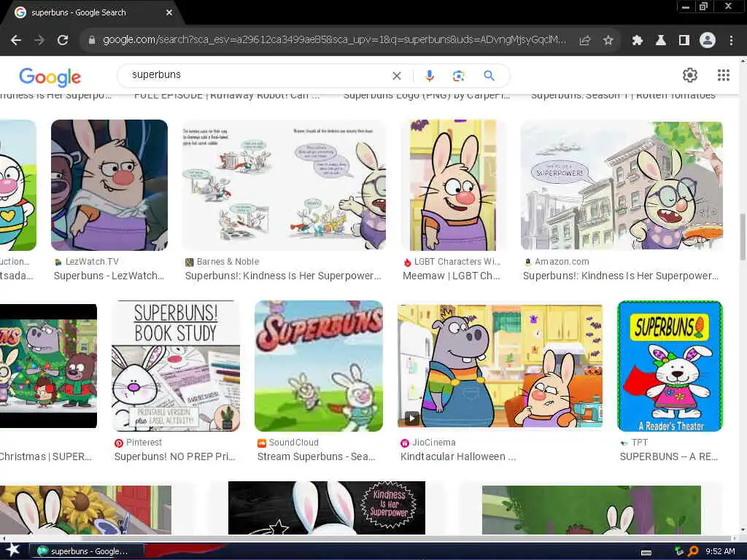The height and width of the screenshot is (560, 747).
Task: Open Chrome's three-dot menu
Action: (731, 41)
